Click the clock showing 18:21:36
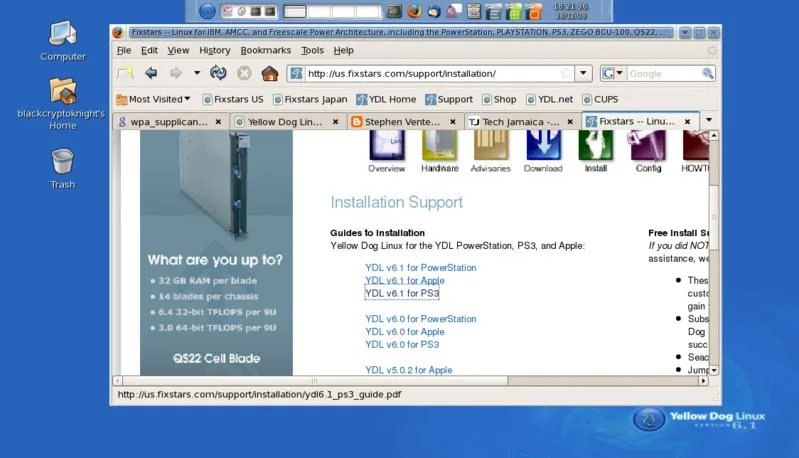The image size is (799, 458). (570, 6)
